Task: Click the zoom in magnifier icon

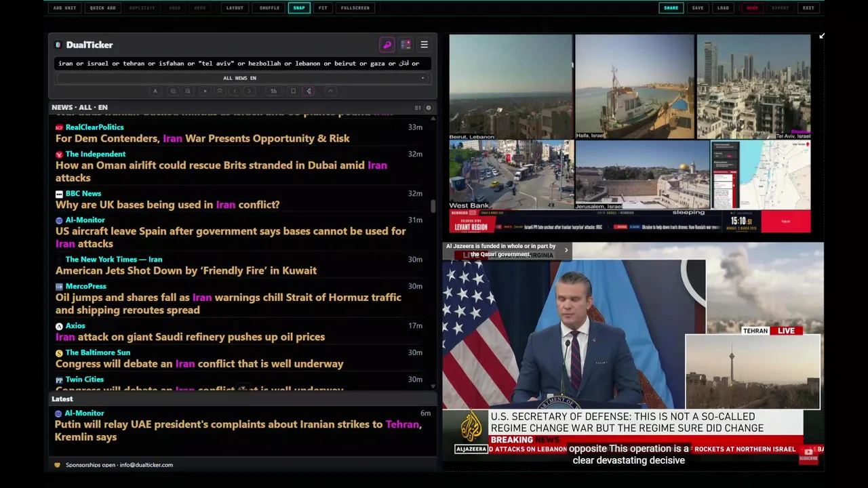Action: (x=188, y=91)
